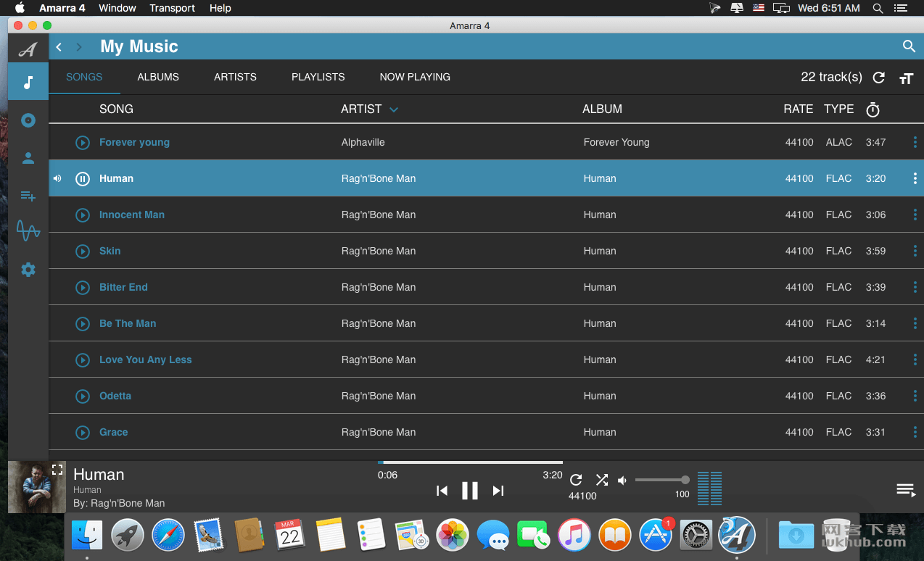Viewport: 924px width, 561px height.
Task: Open the search magnifier in the header
Action: (x=909, y=46)
